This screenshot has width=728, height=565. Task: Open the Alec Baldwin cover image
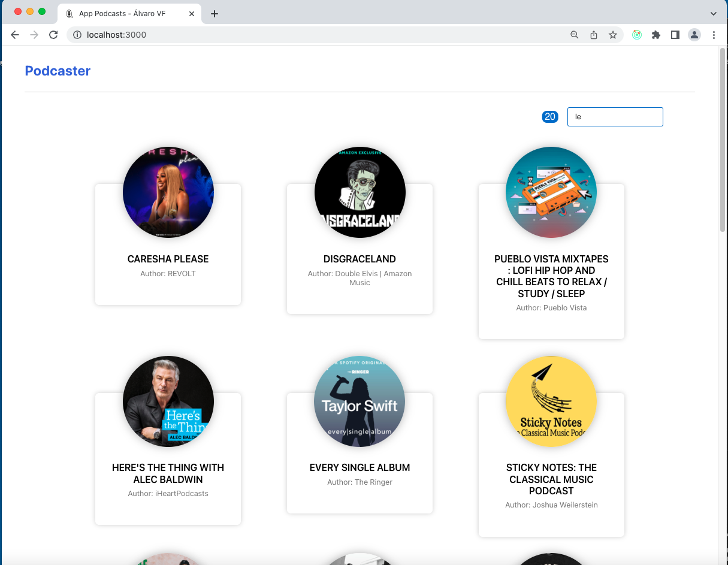pos(168,401)
